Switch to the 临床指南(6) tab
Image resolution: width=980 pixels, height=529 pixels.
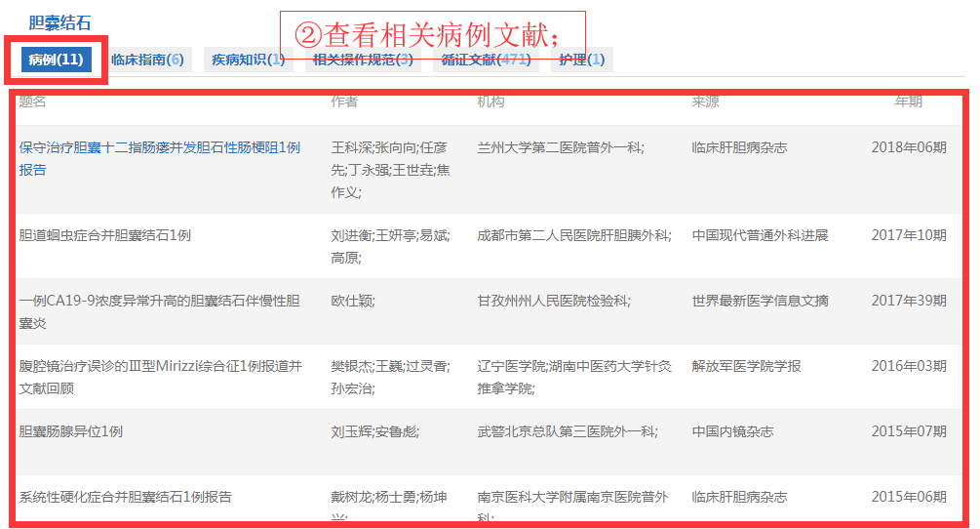coord(147,60)
